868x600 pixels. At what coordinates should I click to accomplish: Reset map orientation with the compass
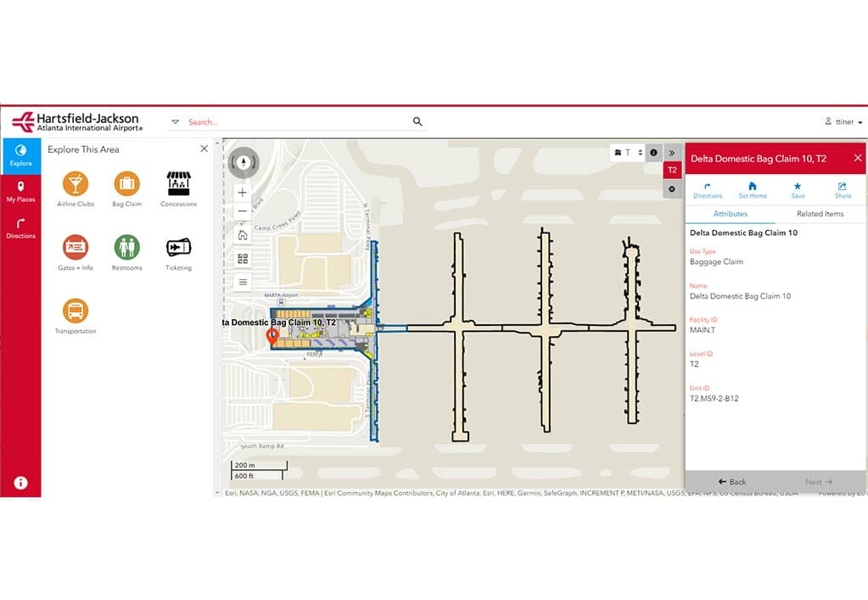click(244, 161)
